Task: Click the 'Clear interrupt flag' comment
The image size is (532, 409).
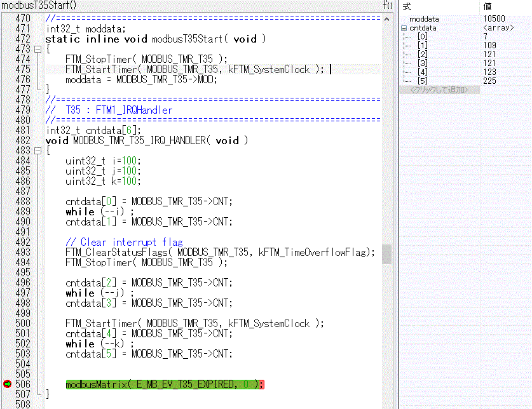Action: click(124, 242)
